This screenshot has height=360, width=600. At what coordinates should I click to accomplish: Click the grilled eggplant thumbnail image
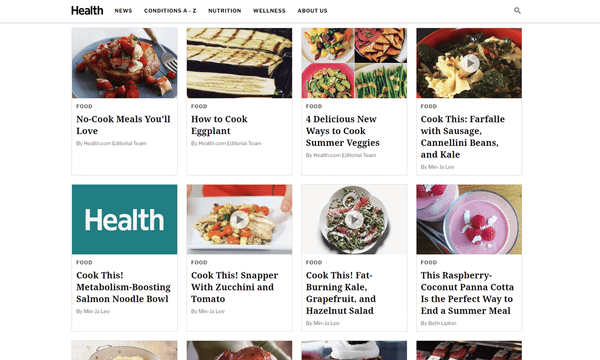pos(239,63)
